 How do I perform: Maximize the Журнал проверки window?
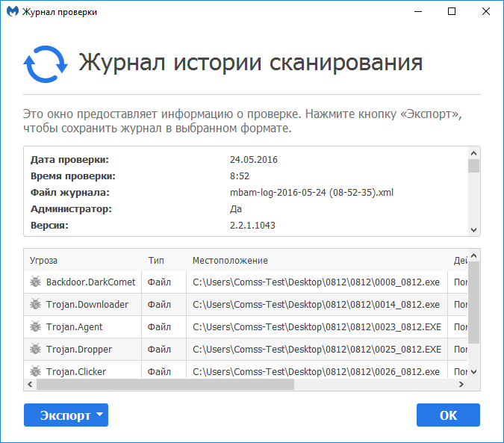pos(452,11)
